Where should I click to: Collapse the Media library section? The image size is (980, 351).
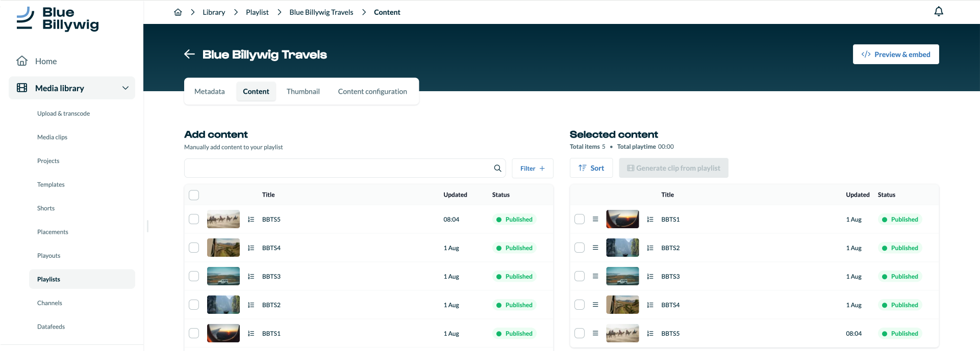pyautogui.click(x=125, y=88)
